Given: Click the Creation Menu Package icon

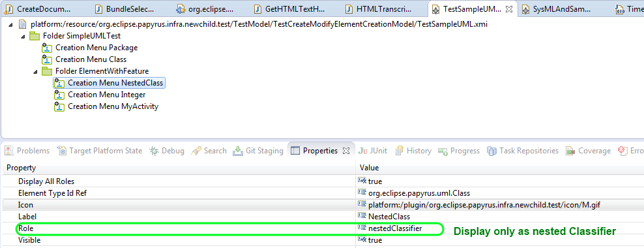Looking at the screenshot, I should coord(47,48).
